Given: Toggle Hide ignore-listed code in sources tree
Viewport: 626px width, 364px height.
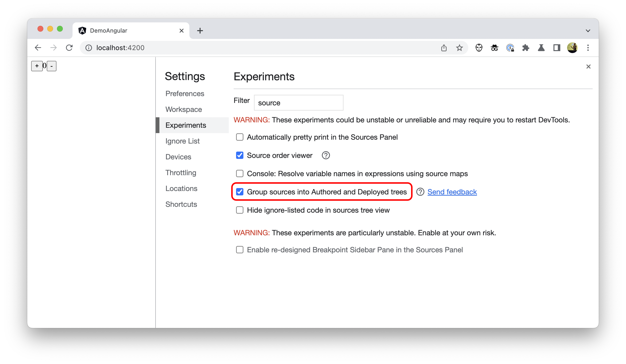Looking at the screenshot, I should [x=239, y=210].
